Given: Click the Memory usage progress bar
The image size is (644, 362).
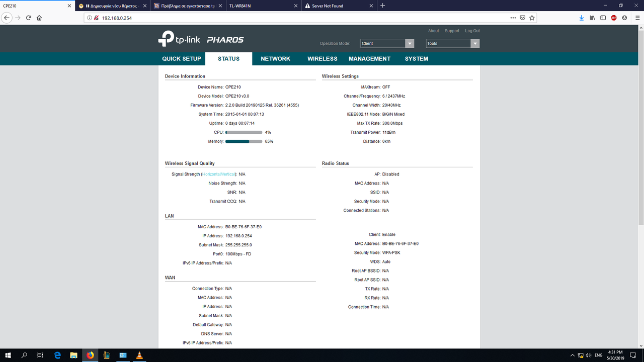Looking at the screenshot, I should point(244,141).
